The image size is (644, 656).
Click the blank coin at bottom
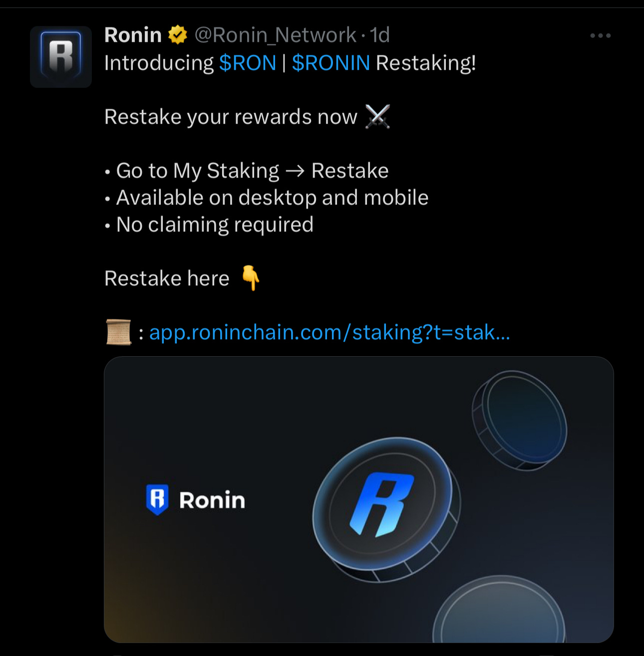499,610
